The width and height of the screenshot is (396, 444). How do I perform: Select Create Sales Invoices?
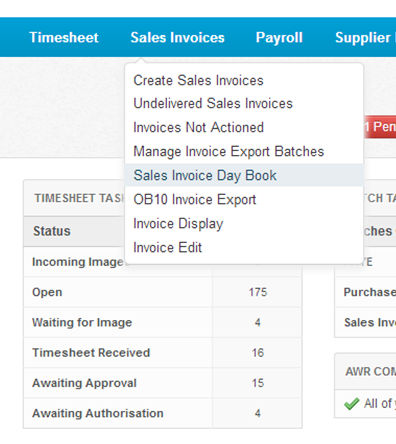pyautogui.click(x=198, y=80)
